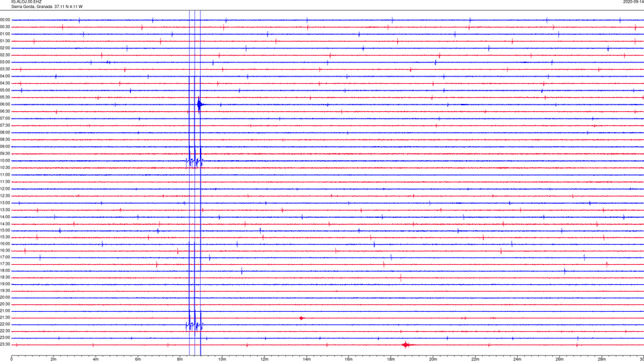Click the 18m tick on the minute axis
The image size is (644, 362).
click(x=390, y=359)
